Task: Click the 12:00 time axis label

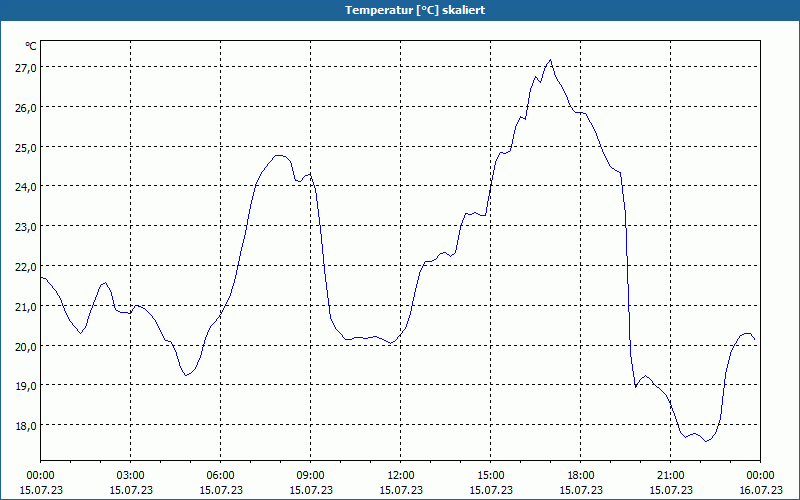Action: coord(401,476)
